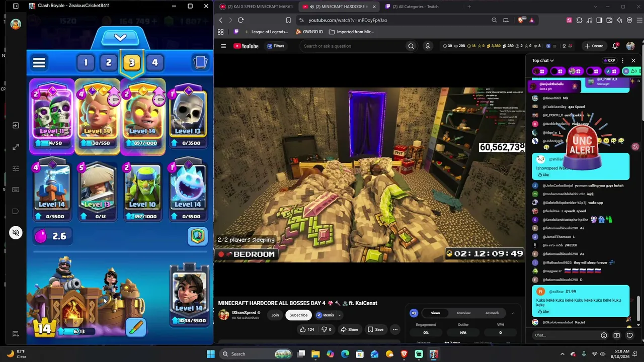Screen dimensions: 644x362
Task: Select the Skeletons card at Level 13
Action: point(188,117)
